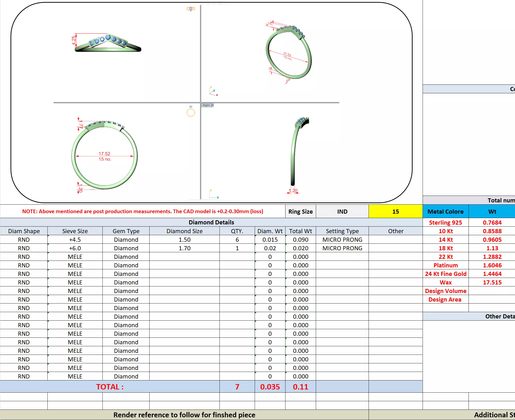The width and height of the screenshot is (515, 420).
Task: Click the XYZ axis gizmo in perspective viewport
Action: 213,91
